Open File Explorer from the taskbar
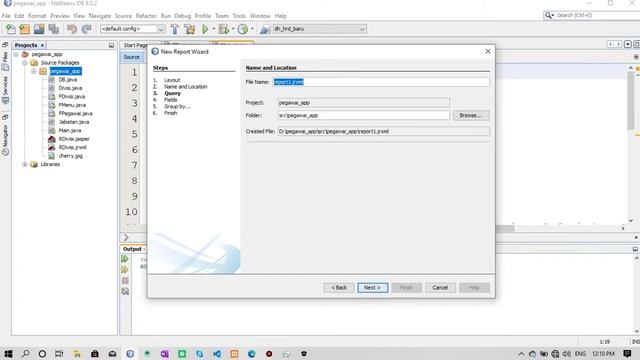This screenshot has width=640, height=360. coord(77,354)
